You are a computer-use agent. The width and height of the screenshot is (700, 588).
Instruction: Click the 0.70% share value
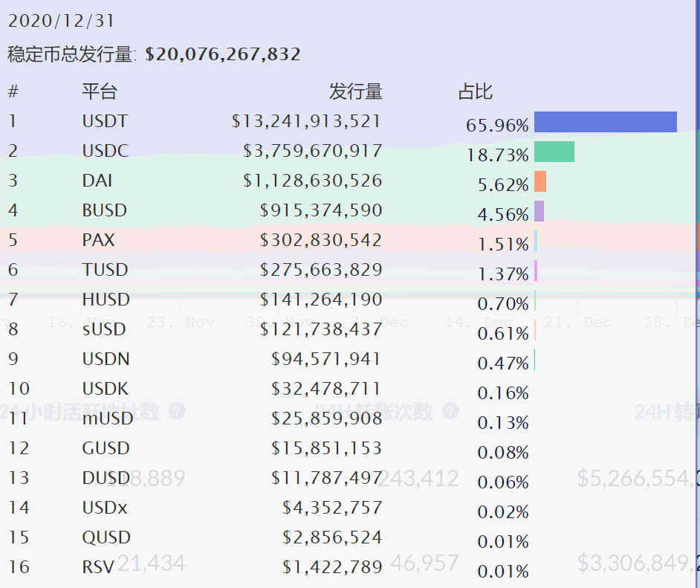coord(503,304)
